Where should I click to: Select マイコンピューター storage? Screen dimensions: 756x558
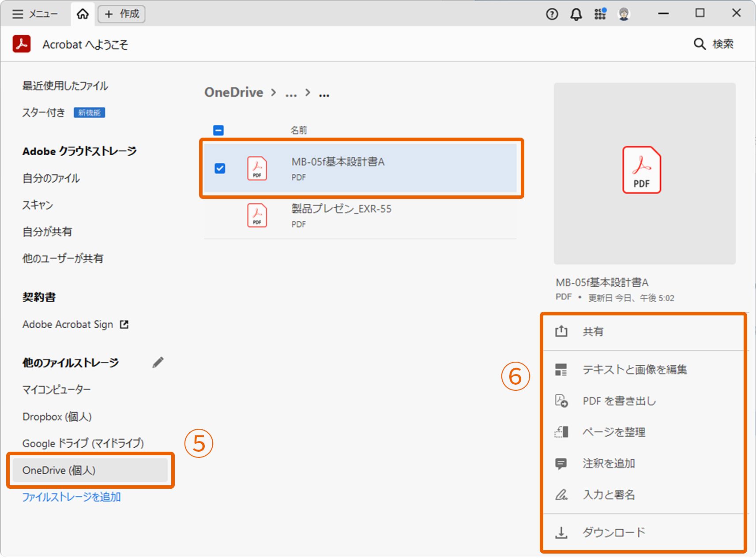click(56, 390)
